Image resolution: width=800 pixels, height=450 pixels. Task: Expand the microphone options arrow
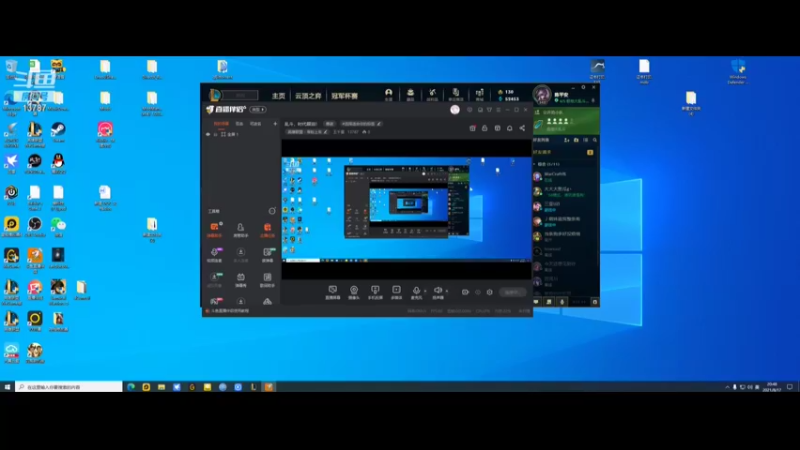pyautogui.click(x=425, y=291)
